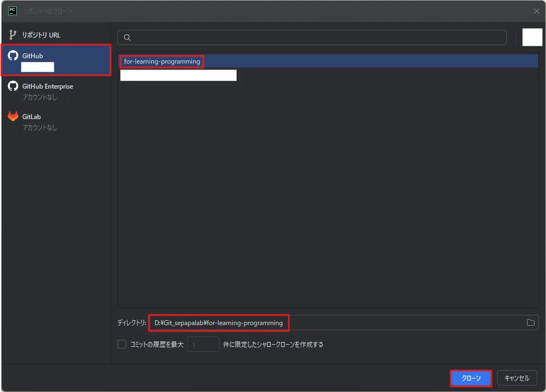Click the search magnifier icon
This screenshot has height=392, width=546.
[x=127, y=38]
